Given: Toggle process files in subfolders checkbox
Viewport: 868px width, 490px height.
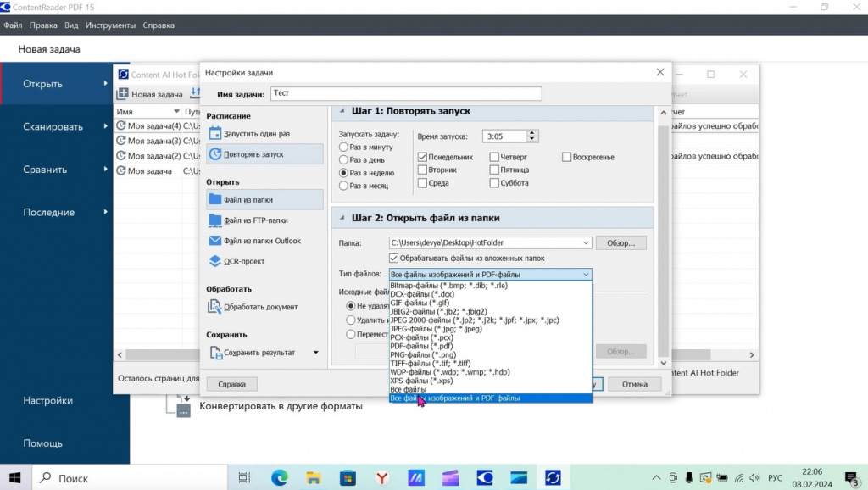Looking at the screenshot, I should [x=393, y=258].
